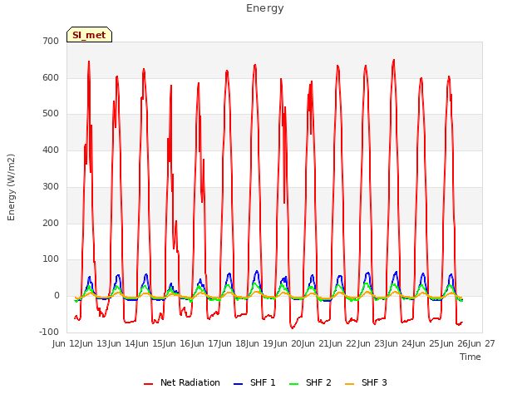Click the SI_met annotation label
532x399 pixels.
[89, 35]
